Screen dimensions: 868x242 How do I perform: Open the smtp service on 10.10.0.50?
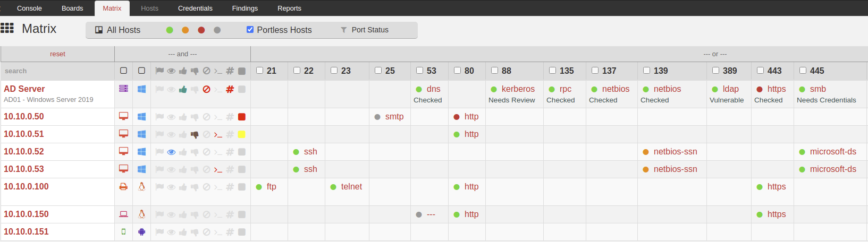(394, 116)
